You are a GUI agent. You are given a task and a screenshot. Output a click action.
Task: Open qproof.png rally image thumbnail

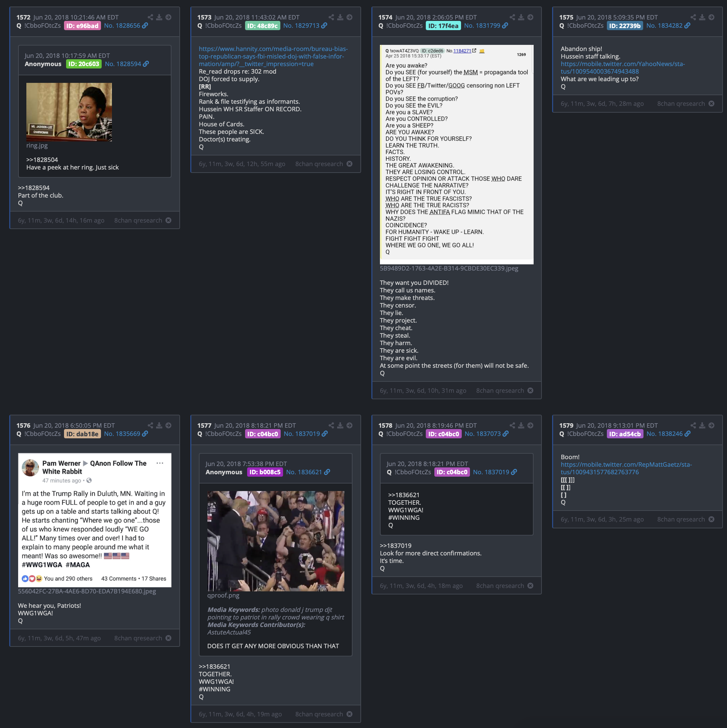pos(275,541)
